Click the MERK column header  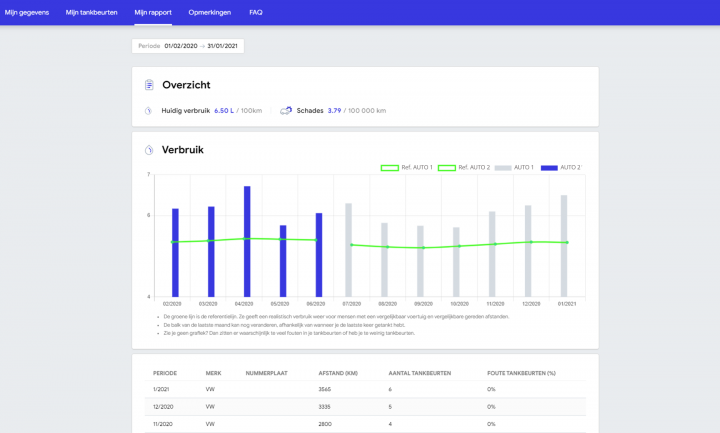(x=214, y=373)
